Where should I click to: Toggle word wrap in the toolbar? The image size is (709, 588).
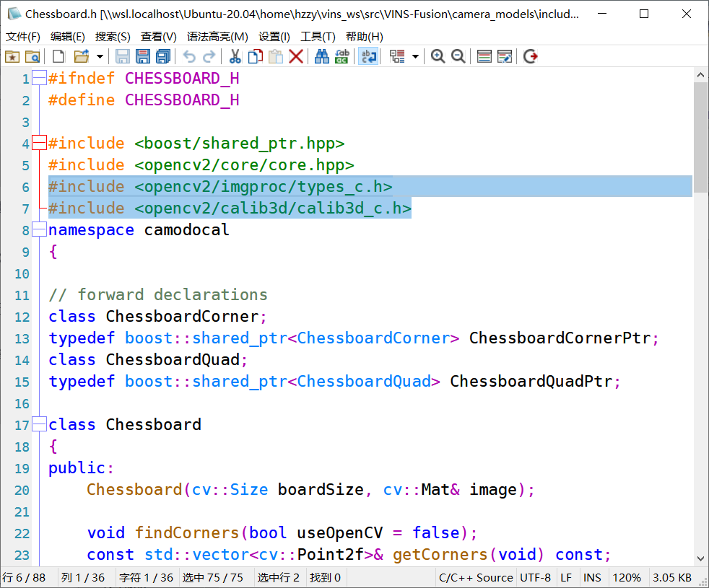pos(368,56)
